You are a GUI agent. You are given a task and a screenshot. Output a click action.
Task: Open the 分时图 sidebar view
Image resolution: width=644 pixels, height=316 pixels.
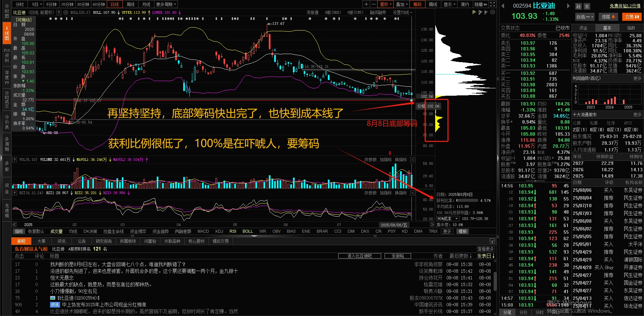click(x=7, y=11)
